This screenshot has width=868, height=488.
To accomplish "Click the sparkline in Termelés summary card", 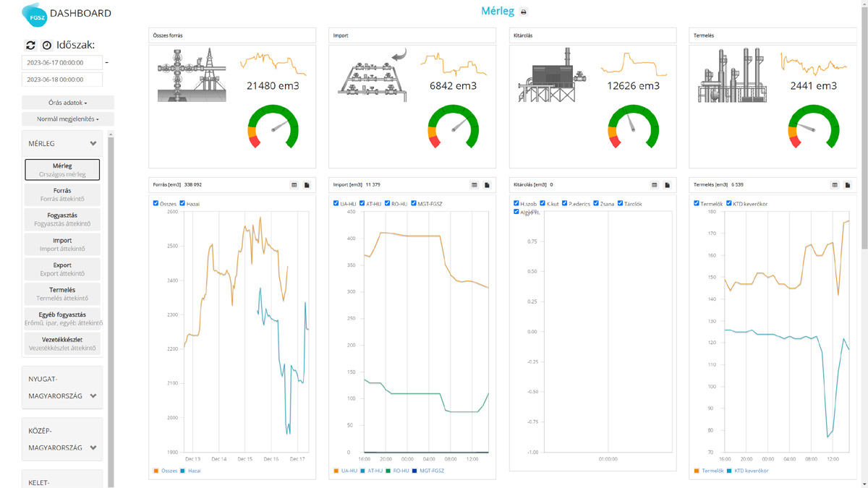I will [x=813, y=64].
